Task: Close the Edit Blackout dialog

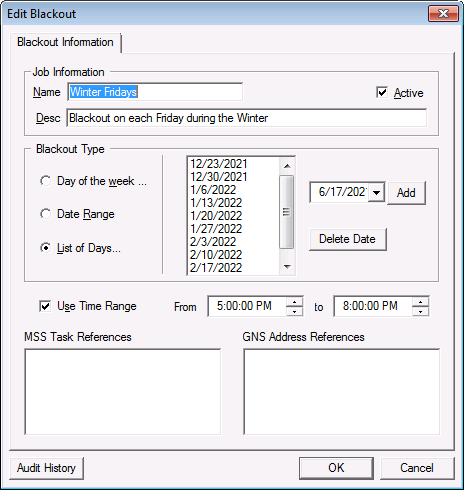Action: pos(443,14)
